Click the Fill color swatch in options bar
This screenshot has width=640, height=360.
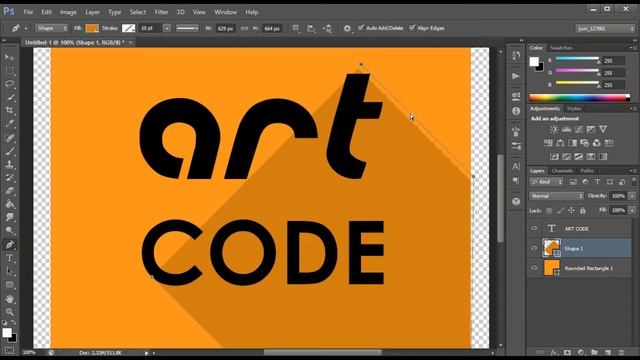click(x=92, y=28)
